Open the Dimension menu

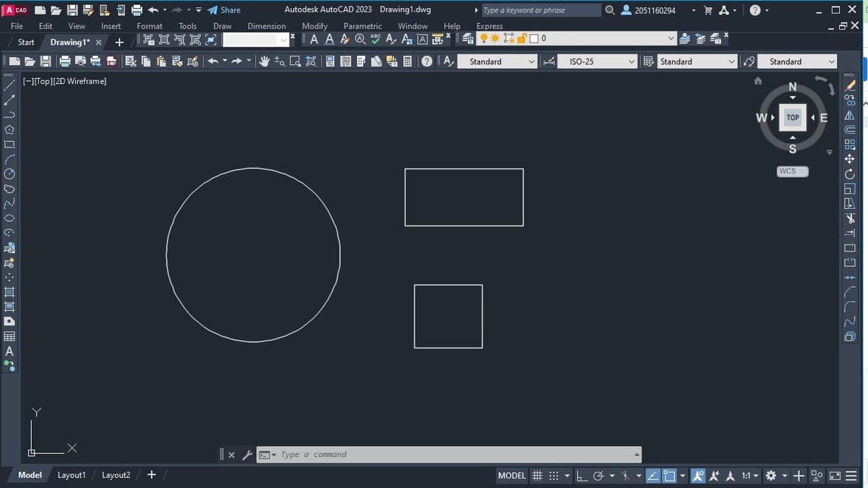(x=266, y=26)
